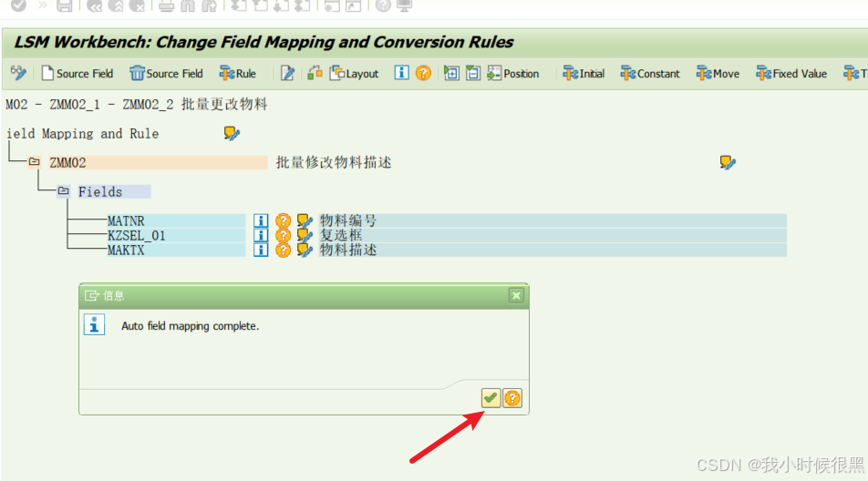Open note icon right of 批量修改物料描述
Screen dimensions: 868x481
[728, 162]
